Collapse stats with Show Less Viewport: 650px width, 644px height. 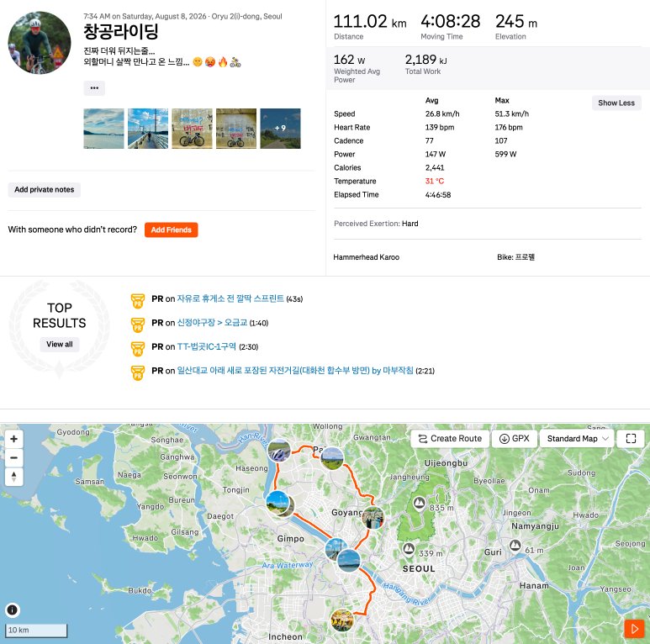pos(616,103)
